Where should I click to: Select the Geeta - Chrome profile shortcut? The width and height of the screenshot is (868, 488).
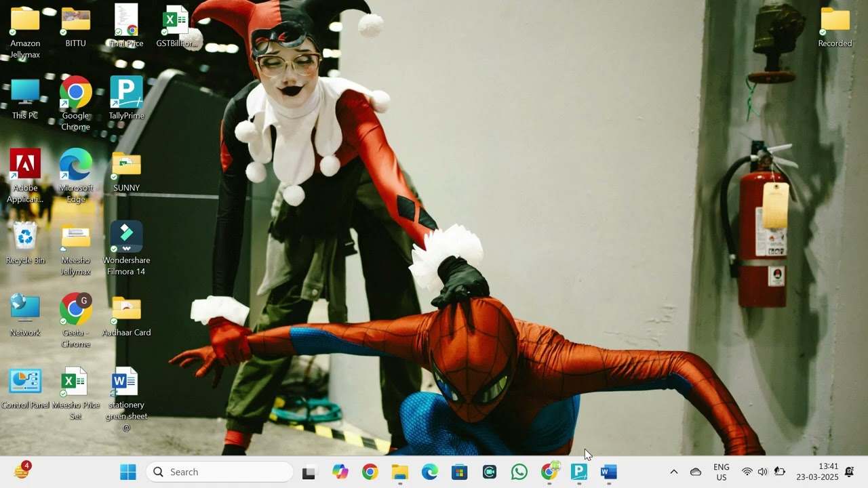pos(76,321)
